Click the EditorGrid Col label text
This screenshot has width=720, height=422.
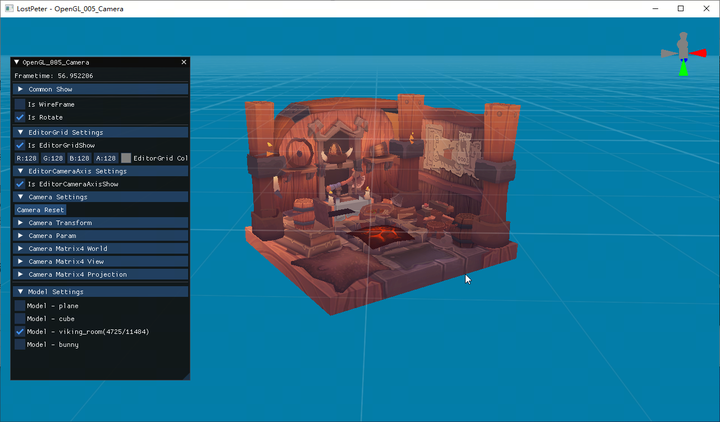pos(160,158)
